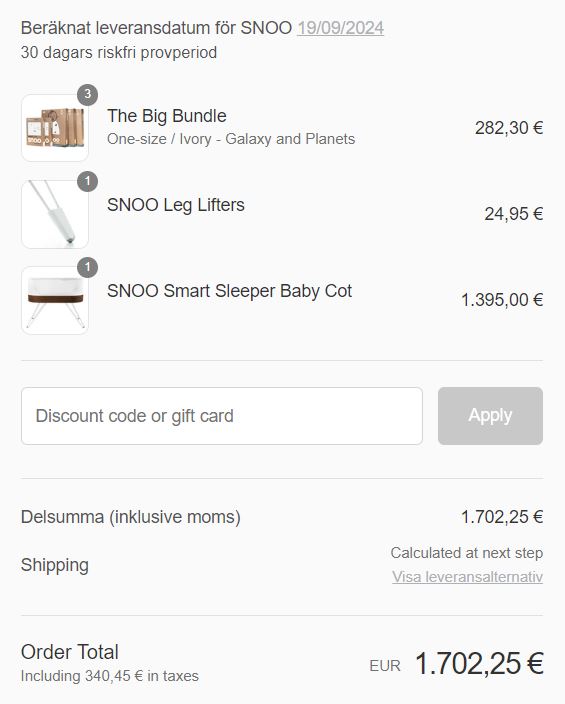Click The Big Bundle product thumbnail
The height and width of the screenshot is (704, 565).
pyautogui.click(x=55, y=128)
